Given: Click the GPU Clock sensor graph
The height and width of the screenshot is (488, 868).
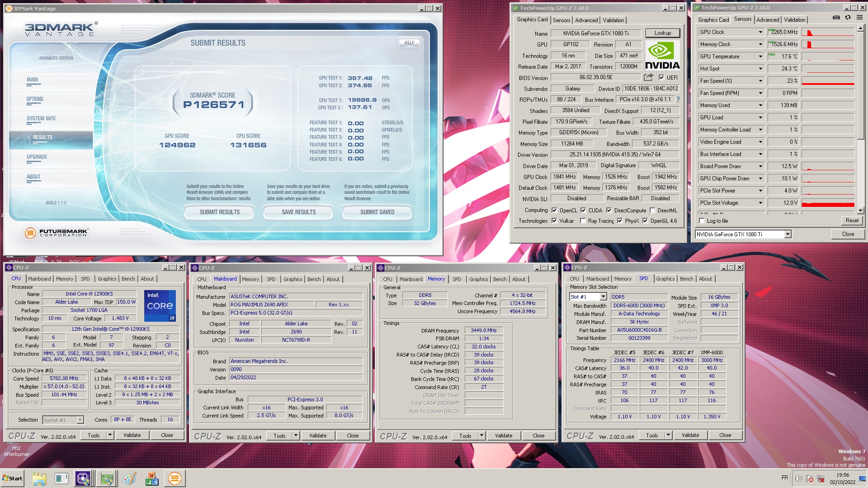Looking at the screenshot, I should click(828, 32).
